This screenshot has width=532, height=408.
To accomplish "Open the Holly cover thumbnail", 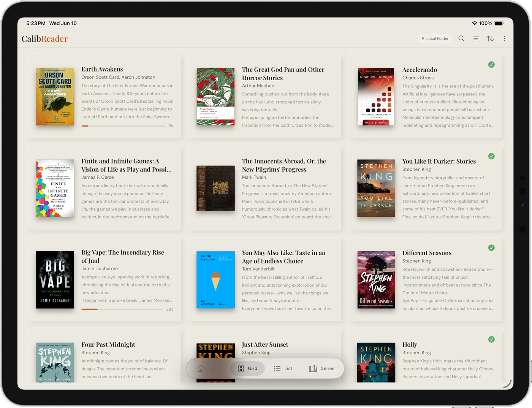I will click(x=376, y=362).
